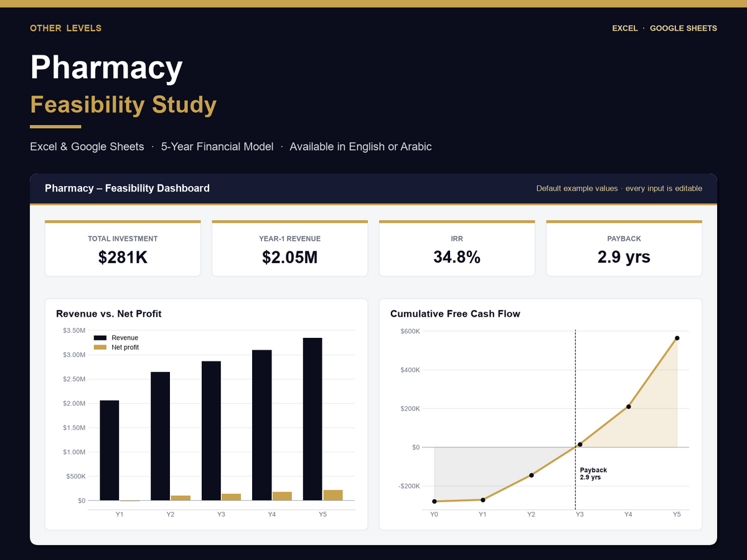The image size is (747, 560).
Task: Click the $2.00M axis label
Action: [x=75, y=403]
